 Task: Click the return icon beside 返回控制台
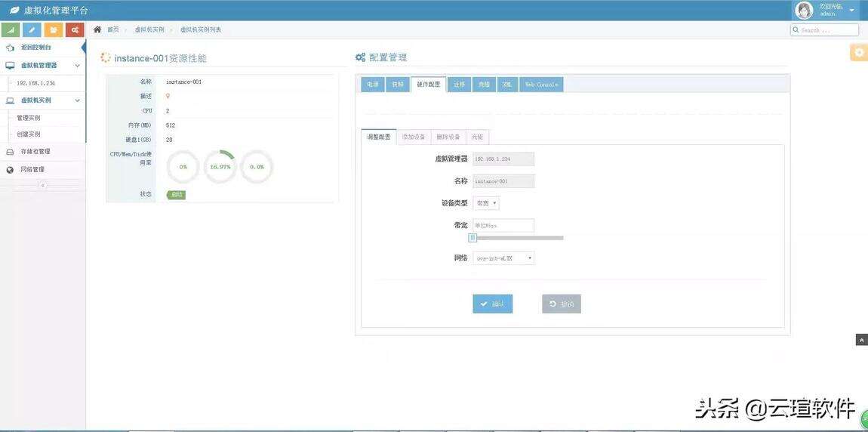click(10, 48)
